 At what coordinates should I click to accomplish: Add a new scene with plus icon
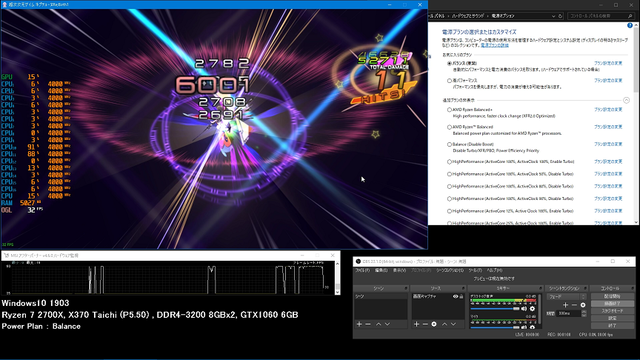[x=359, y=324]
